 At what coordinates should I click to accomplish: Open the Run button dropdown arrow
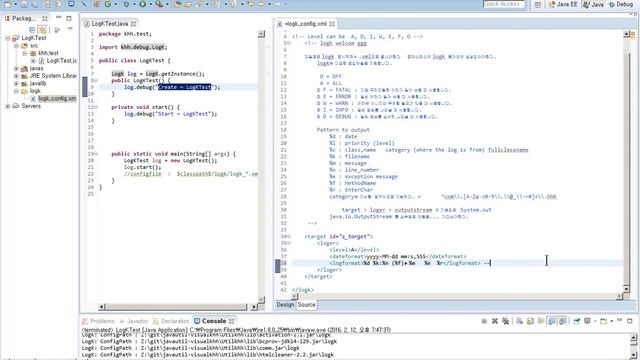(150, 4)
